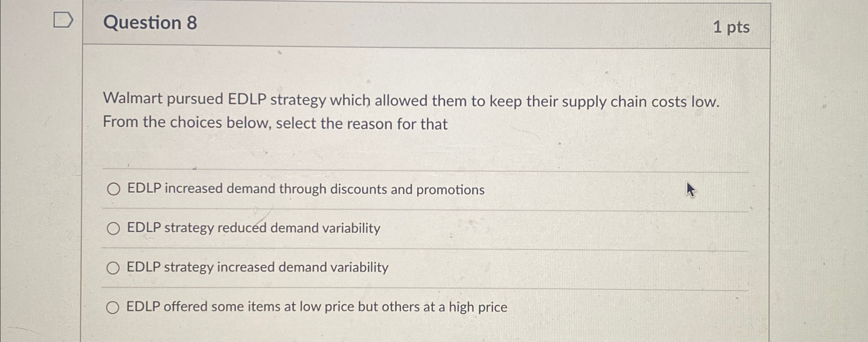Click the 'Question 8' heading
Image resolution: width=868 pixels, height=342 pixels.
(x=150, y=23)
